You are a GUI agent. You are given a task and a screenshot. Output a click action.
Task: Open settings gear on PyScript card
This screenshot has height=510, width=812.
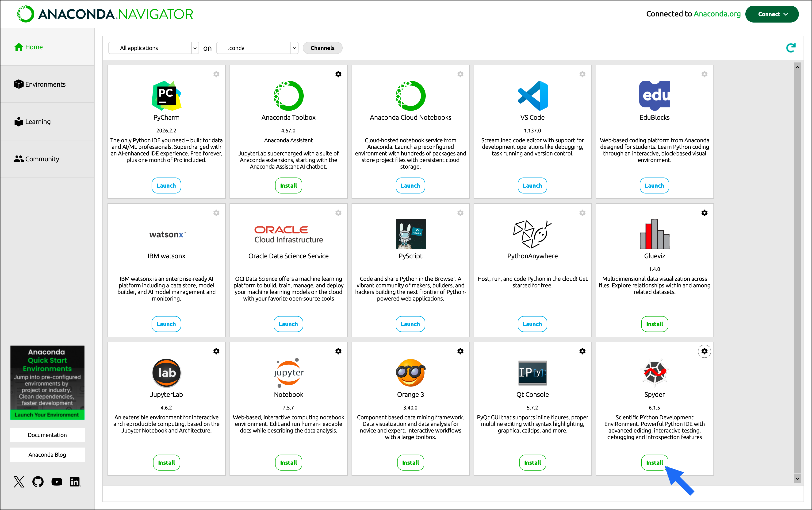(x=460, y=213)
